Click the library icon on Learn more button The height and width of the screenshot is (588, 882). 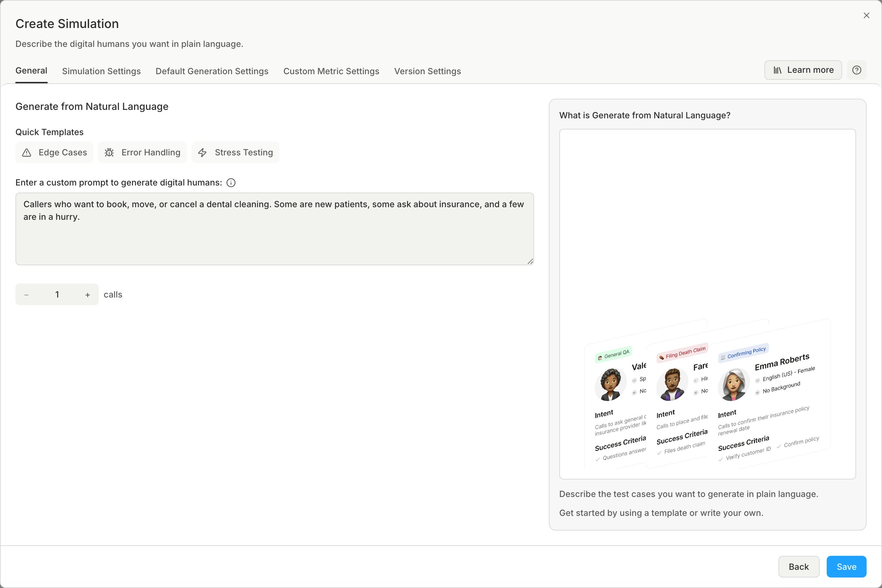tap(777, 70)
